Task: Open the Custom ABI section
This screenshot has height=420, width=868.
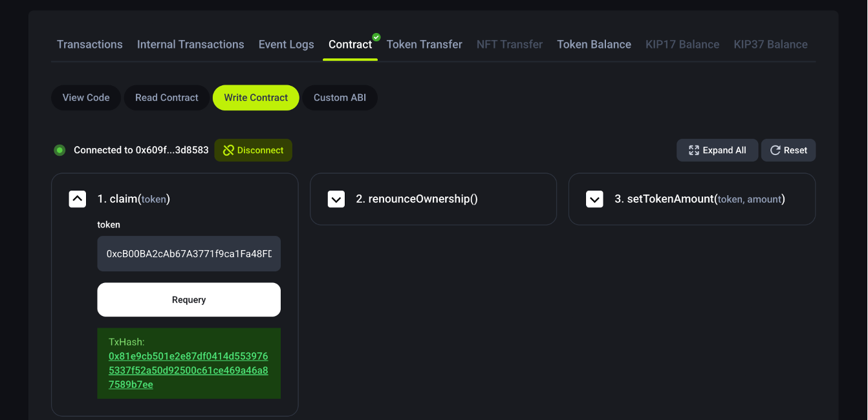Action: 340,98
